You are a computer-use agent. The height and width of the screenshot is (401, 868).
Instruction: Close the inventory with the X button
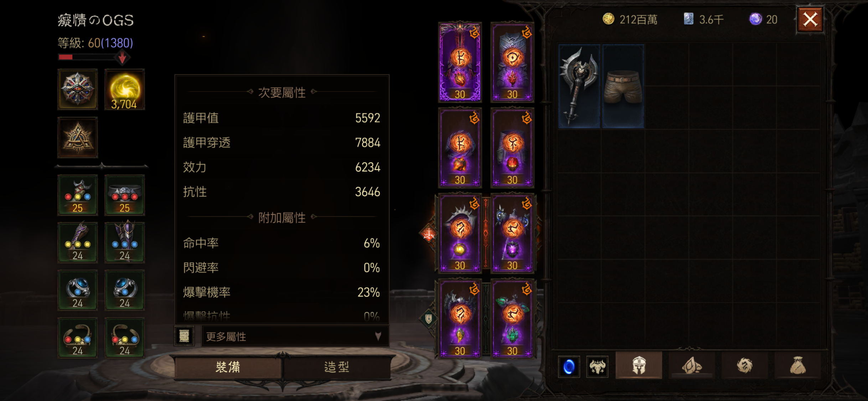tap(810, 19)
